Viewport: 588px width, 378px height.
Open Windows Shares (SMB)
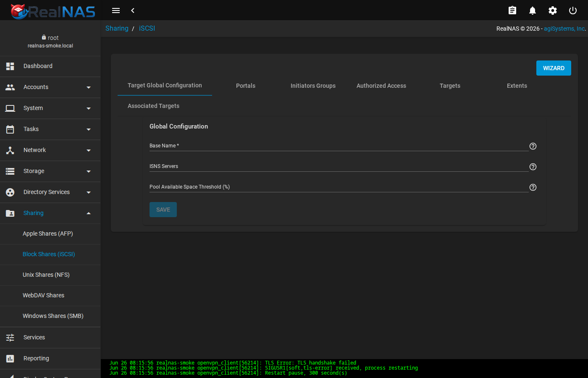[50, 316]
